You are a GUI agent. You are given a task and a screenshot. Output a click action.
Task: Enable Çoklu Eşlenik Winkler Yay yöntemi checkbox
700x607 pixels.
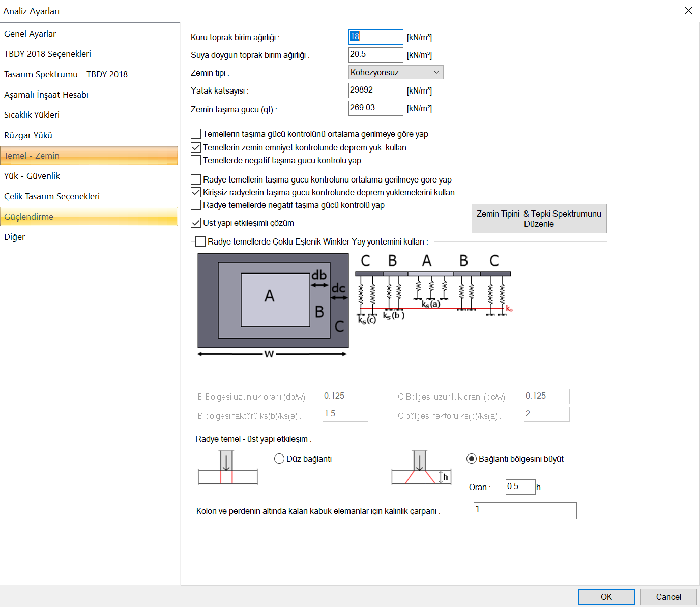200,241
